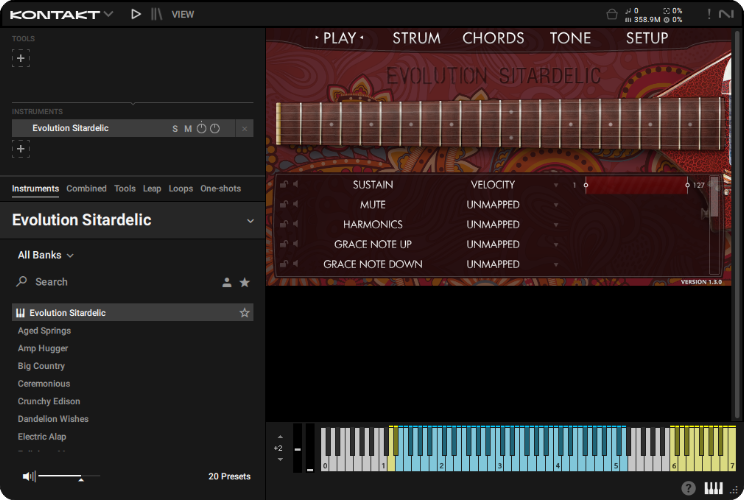Image resolution: width=744 pixels, height=500 pixels.
Task: Show favorites using star filter icon
Action: (x=245, y=283)
